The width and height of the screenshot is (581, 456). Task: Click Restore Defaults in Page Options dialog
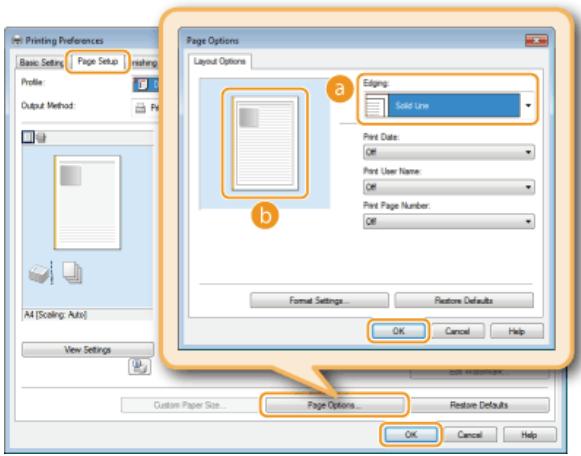[464, 300]
